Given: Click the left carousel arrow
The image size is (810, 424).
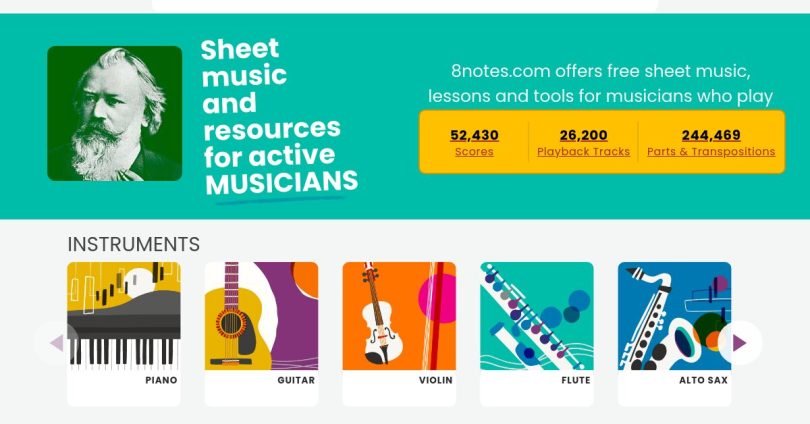Looking at the screenshot, I should coord(56,343).
